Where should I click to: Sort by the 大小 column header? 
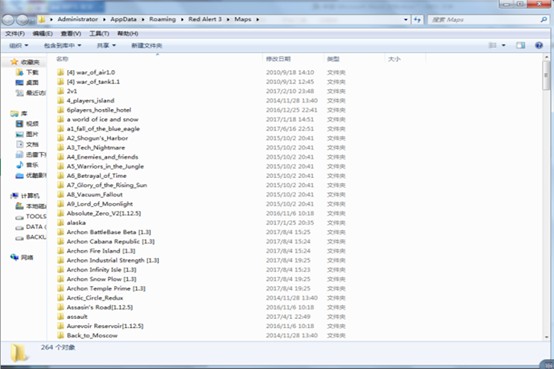tap(394, 59)
